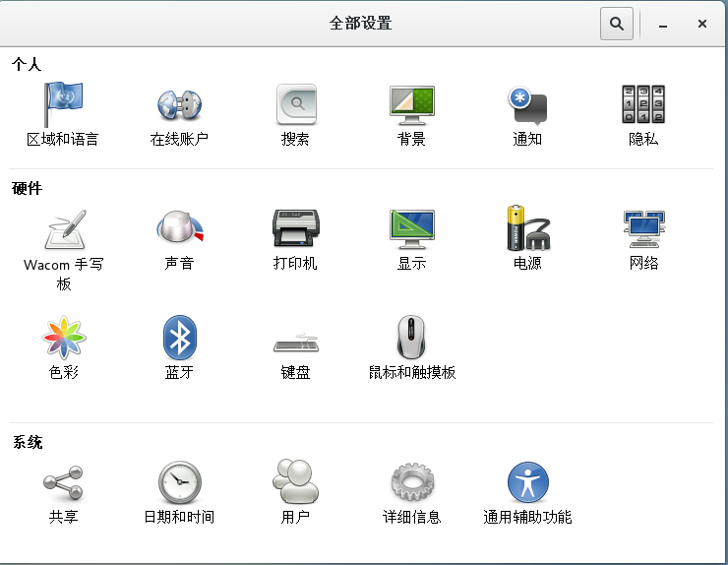Open the 共享 sharing icon
The height and width of the screenshot is (565, 728).
point(63,483)
